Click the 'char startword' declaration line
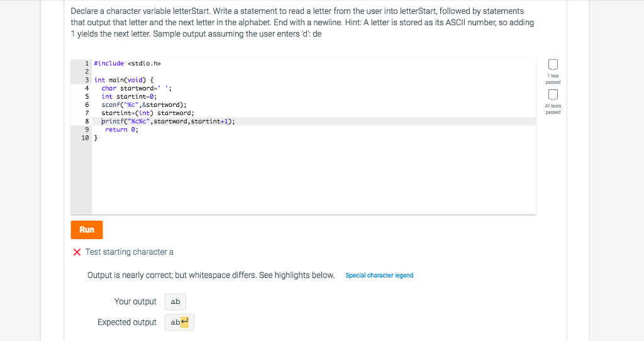 coord(136,88)
